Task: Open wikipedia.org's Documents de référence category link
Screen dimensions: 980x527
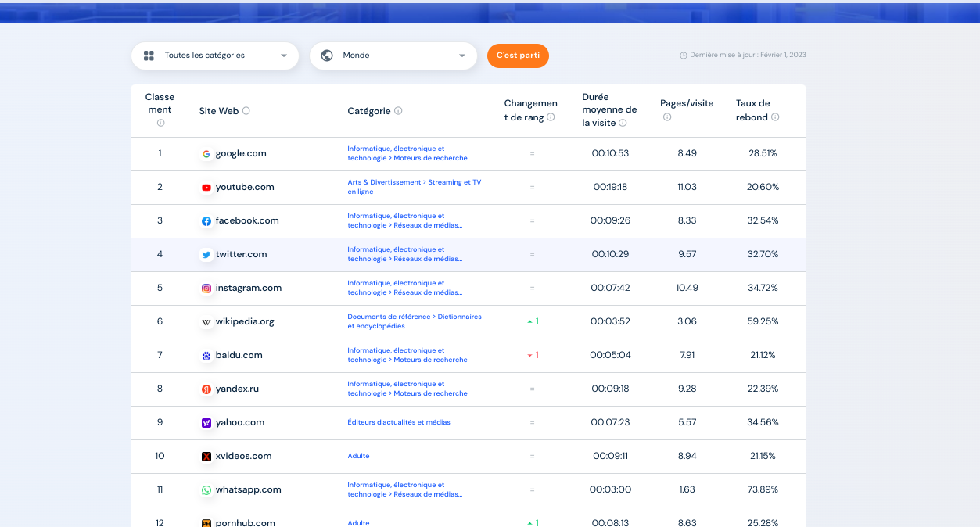Action: [x=415, y=321]
